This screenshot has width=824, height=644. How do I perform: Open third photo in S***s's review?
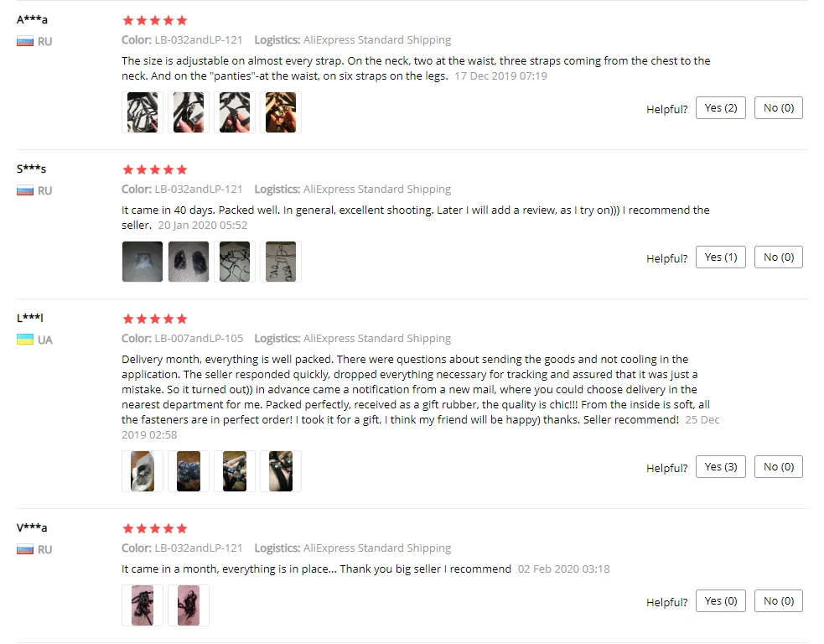click(x=235, y=262)
